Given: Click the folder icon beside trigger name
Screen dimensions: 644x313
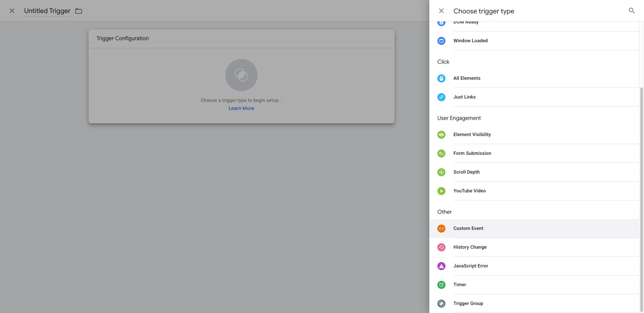Looking at the screenshot, I should [x=79, y=11].
